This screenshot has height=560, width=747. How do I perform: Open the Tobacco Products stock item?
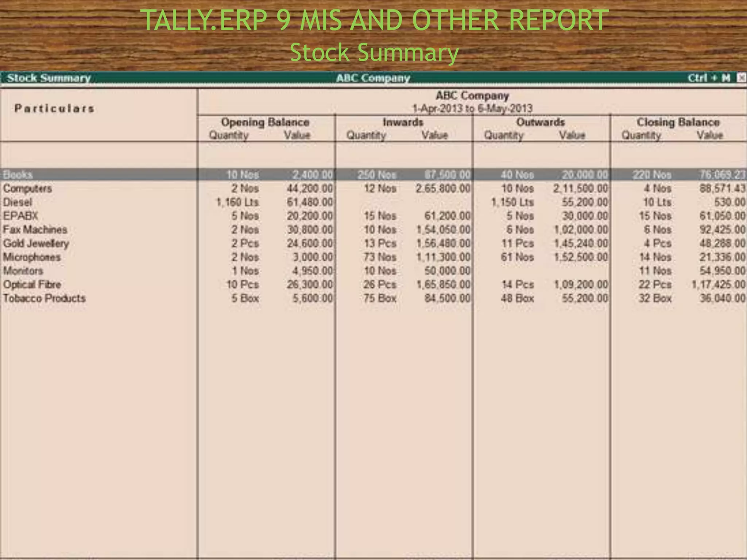tap(44, 298)
